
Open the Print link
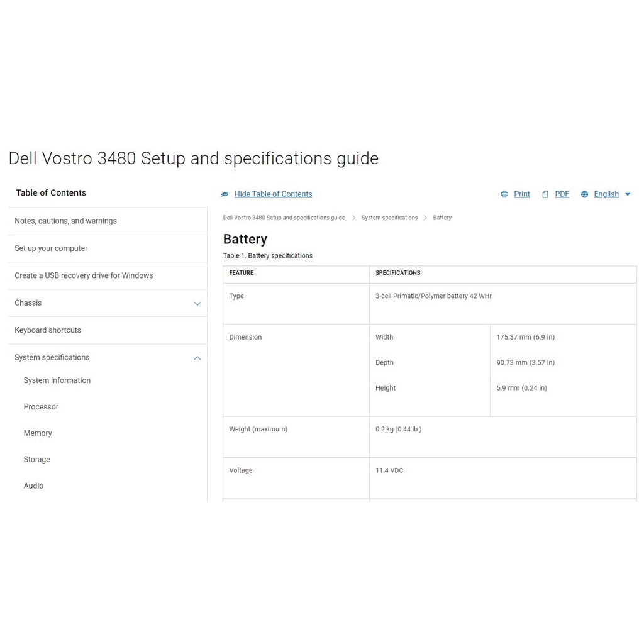(521, 194)
